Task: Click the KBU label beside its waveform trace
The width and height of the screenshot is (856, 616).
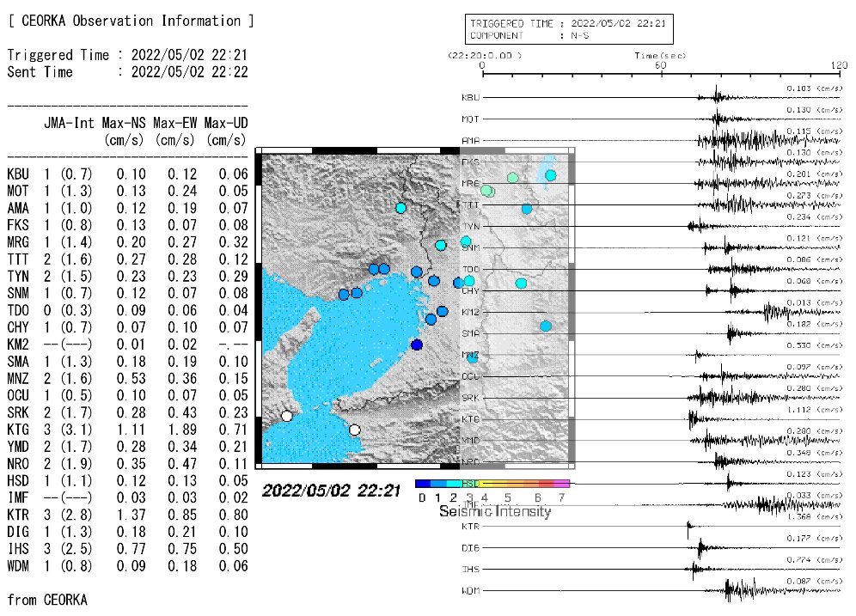Action: 471,98
